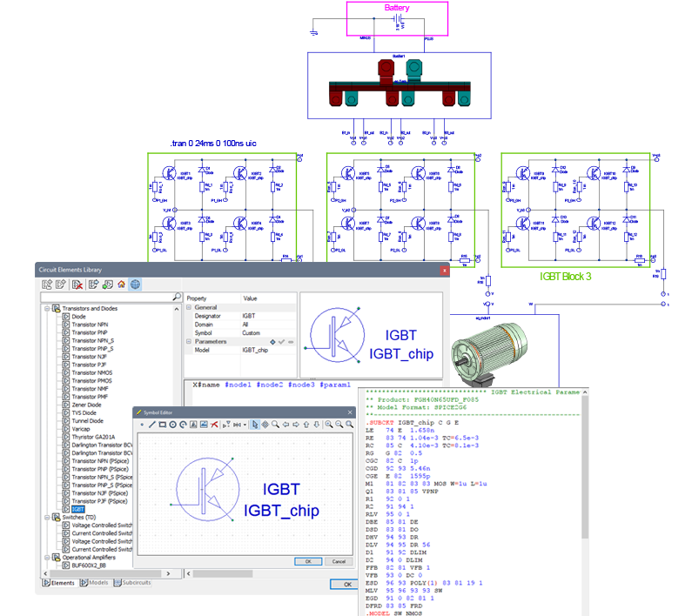Click the up arrow in Symbol Editor
The image size is (692, 616).
[x=306, y=425]
